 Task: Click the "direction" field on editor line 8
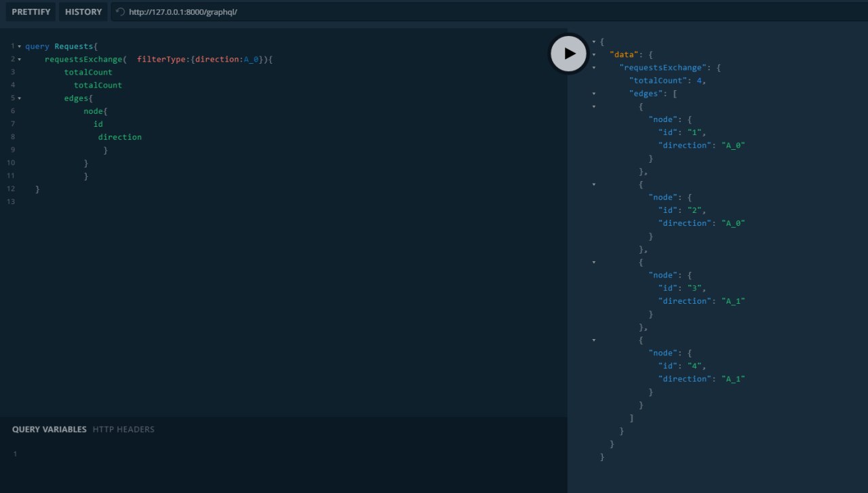click(120, 136)
